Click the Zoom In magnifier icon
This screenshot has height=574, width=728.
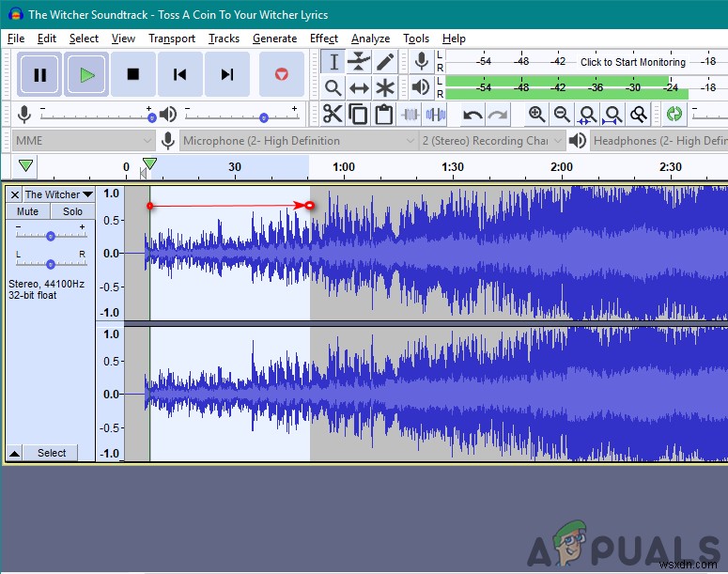click(536, 115)
